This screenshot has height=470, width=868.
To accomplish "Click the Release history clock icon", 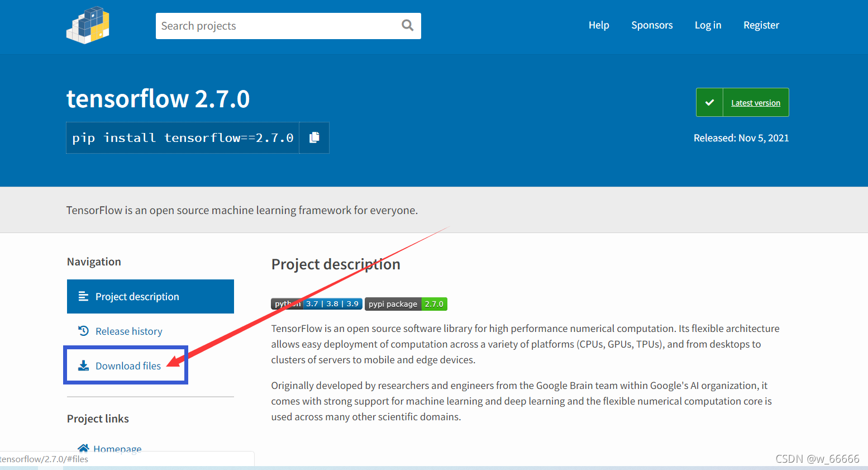I will click(83, 331).
